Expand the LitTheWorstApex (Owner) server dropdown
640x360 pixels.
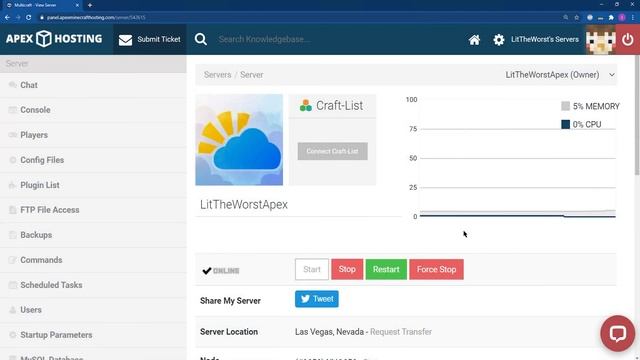point(560,75)
